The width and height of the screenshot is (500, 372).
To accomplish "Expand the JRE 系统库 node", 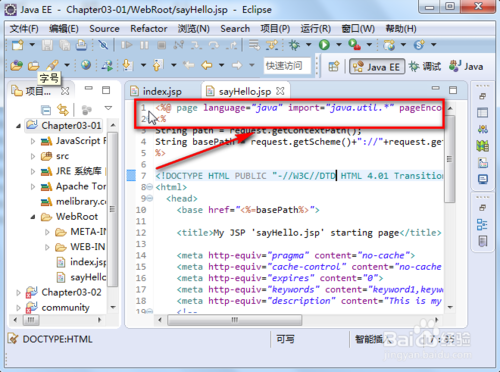I will coord(33,171).
